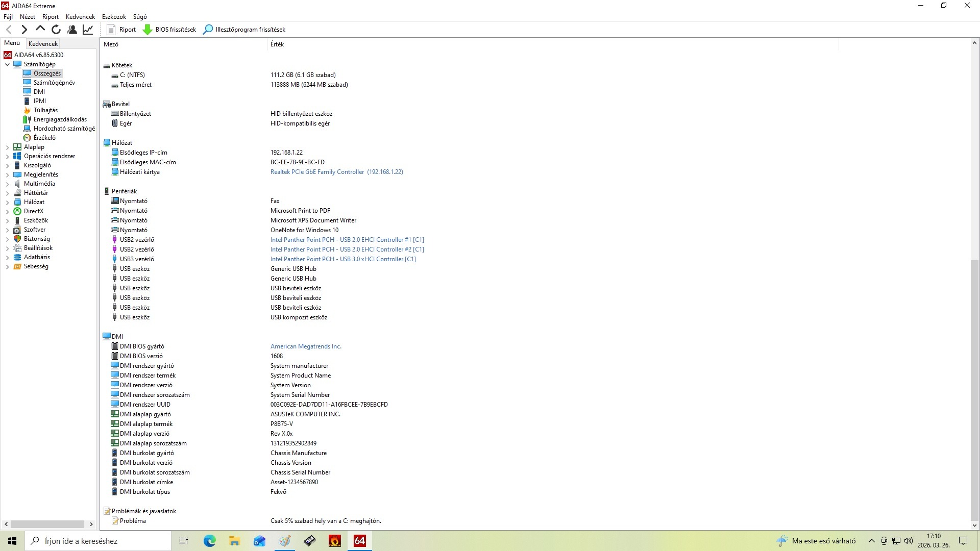Open the user favorites toolbar icon
The width and height of the screenshot is (980, 551).
[x=72, y=30]
